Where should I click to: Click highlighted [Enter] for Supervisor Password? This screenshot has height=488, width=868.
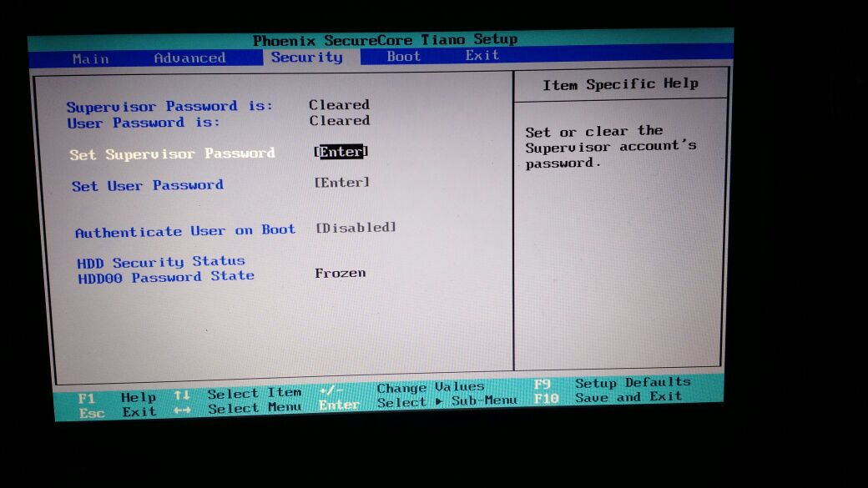pyautogui.click(x=341, y=152)
